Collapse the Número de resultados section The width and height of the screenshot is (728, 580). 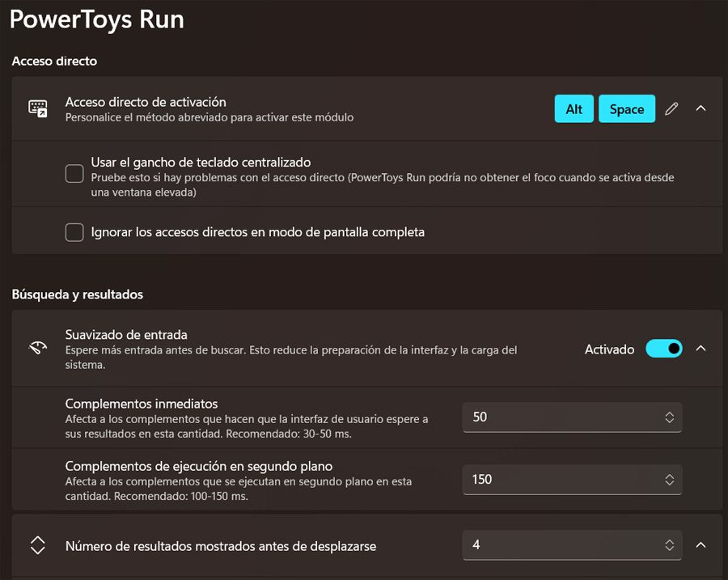701,545
